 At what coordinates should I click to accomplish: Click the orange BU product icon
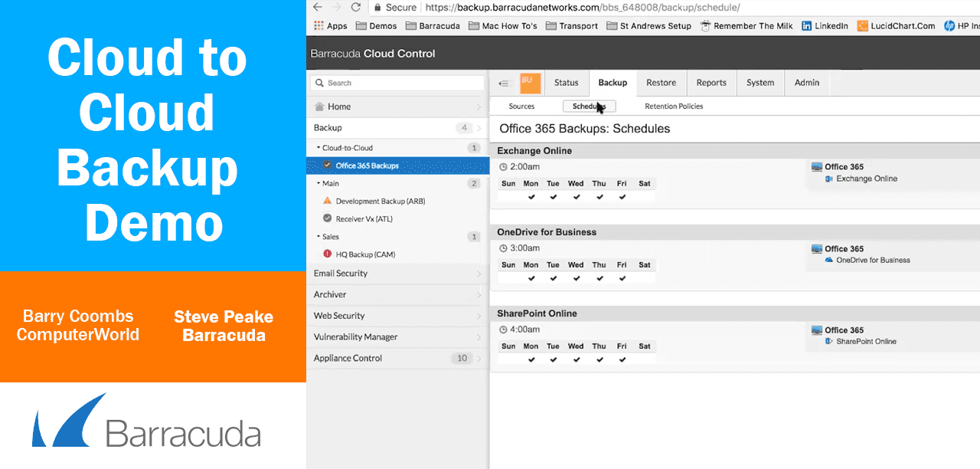530,82
